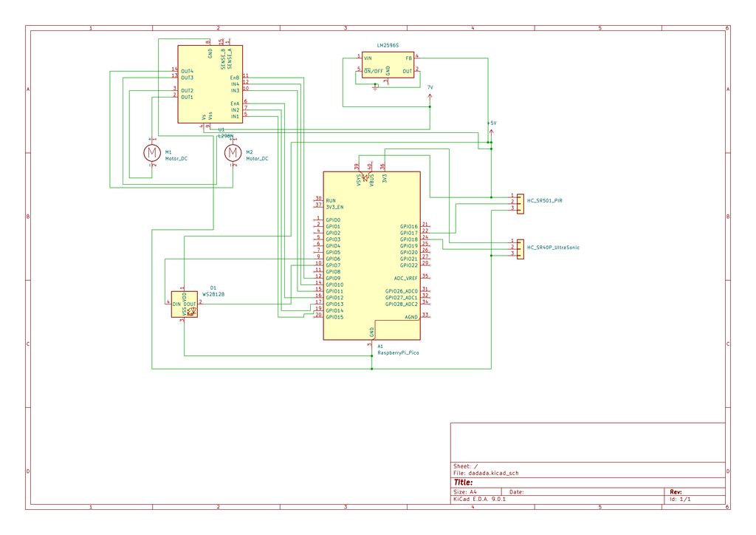
Task: Click the VIN pin on LM2596S
Action: (x=368, y=58)
